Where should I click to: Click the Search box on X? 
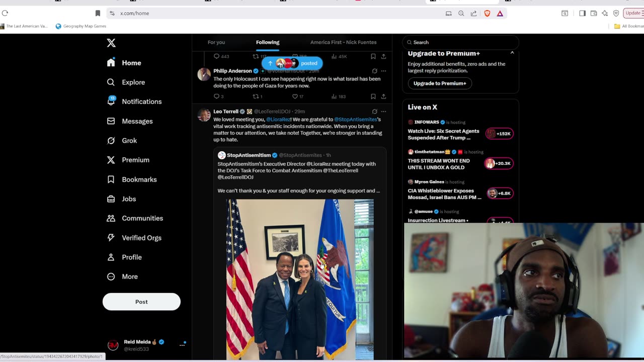point(460,42)
